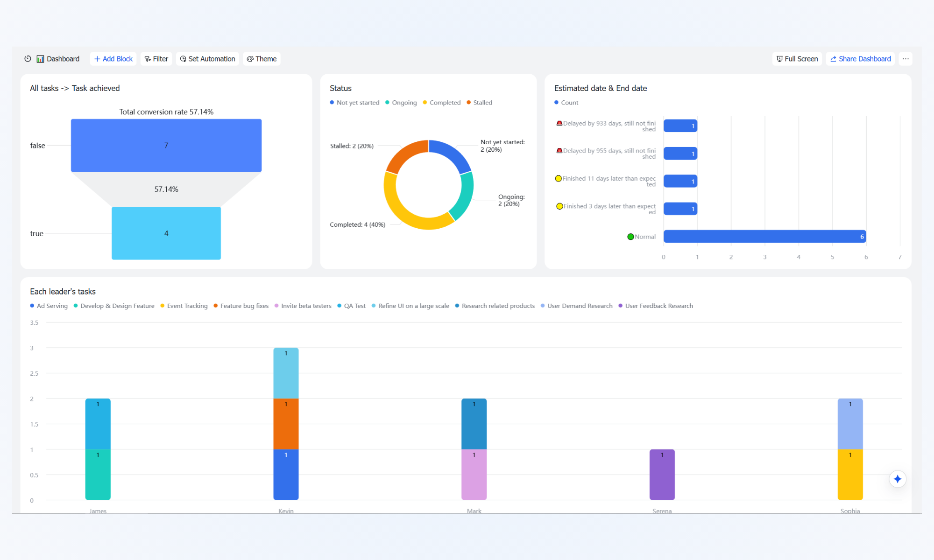Click the orange Stalled donut segment
934x560 pixels.
(404, 154)
